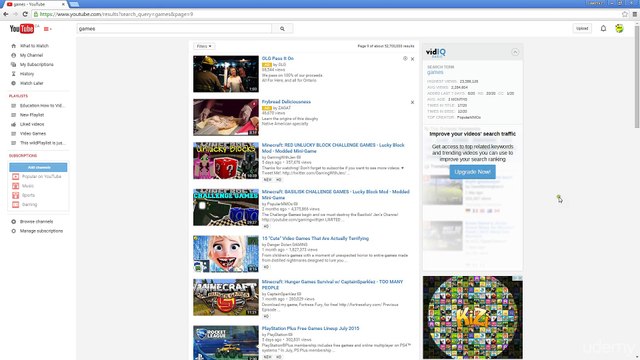Open the Video Games playlist
The width and height of the screenshot is (640, 360).
pos(33,133)
